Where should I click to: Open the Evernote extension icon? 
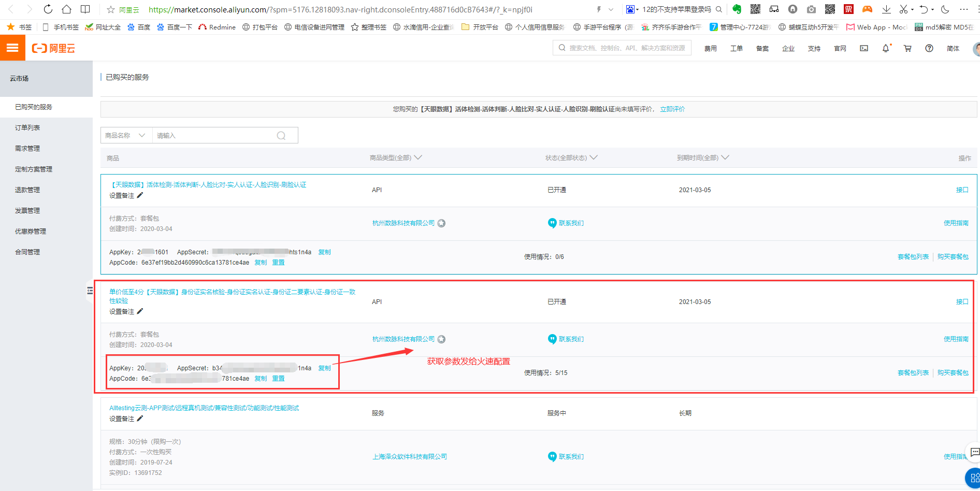pyautogui.click(x=737, y=9)
